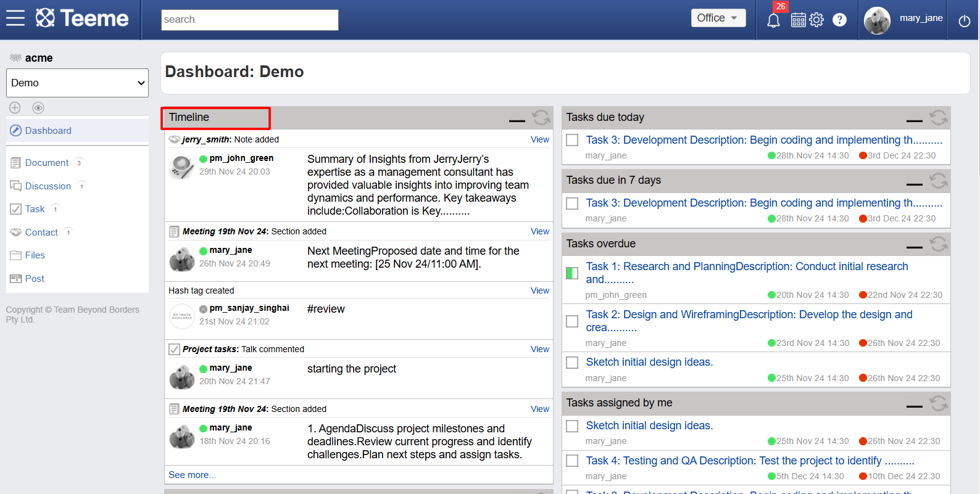Open the hamburger menu icon
Screen dimensions: 980x494
pos(15,18)
